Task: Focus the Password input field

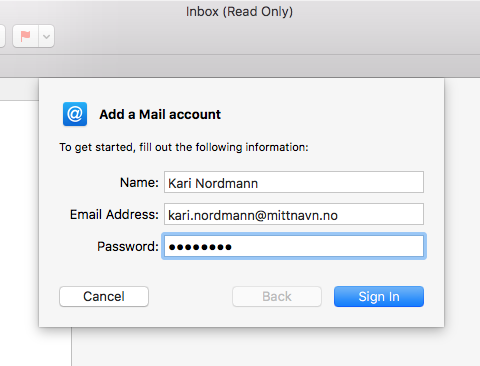Action: (294, 246)
